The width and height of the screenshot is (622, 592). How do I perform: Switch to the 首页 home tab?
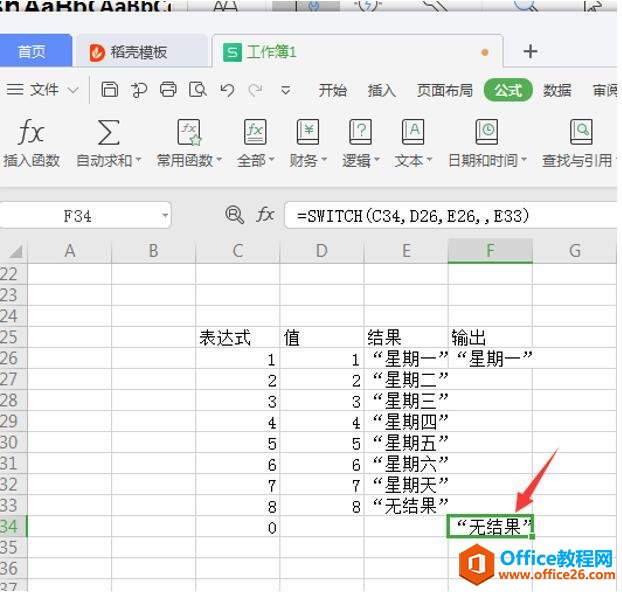click(x=35, y=51)
